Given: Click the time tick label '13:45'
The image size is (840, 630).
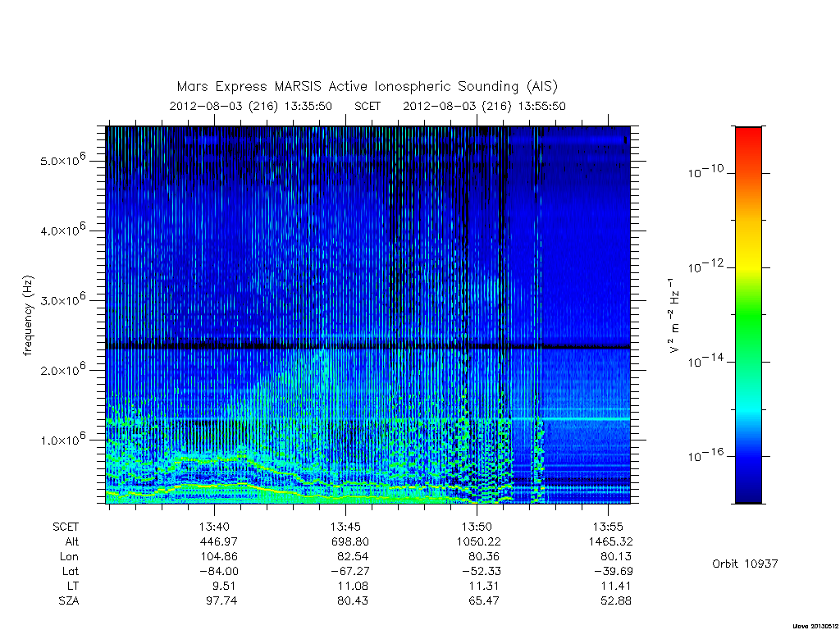Looking at the screenshot, I should tap(345, 527).
